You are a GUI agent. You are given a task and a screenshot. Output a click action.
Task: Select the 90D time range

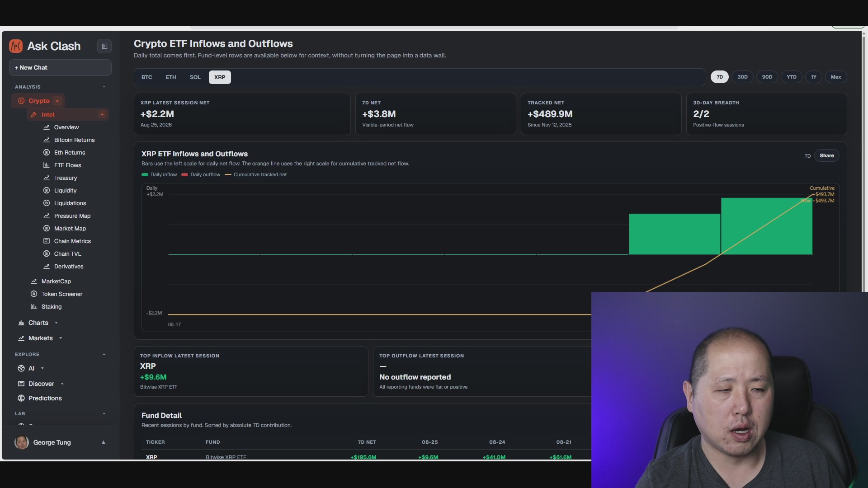point(767,77)
